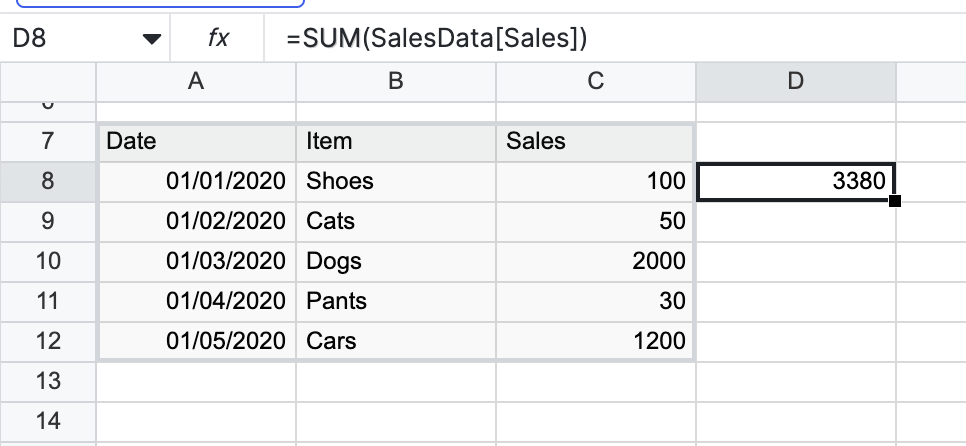The height and width of the screenshot is (446, 966).
Task: Open the Name box dropdown arrow
Action: pos(151,40)
